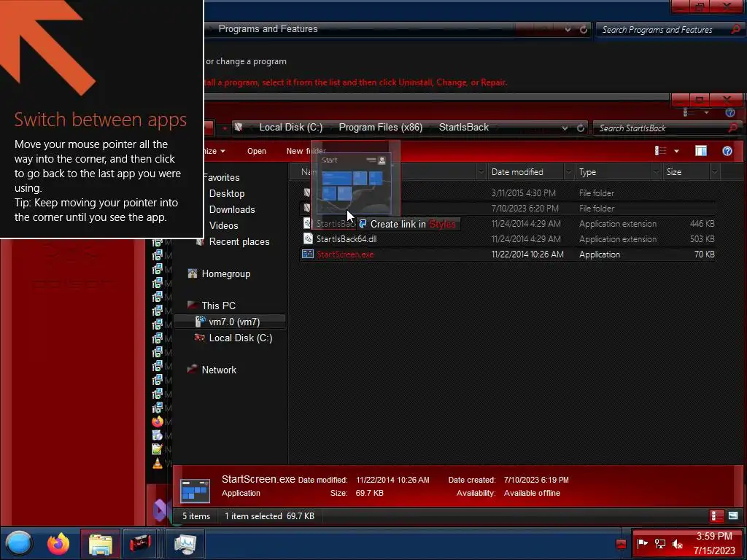
Task: Expand Programs and Features address dropdown
Action: click(568, 29)
